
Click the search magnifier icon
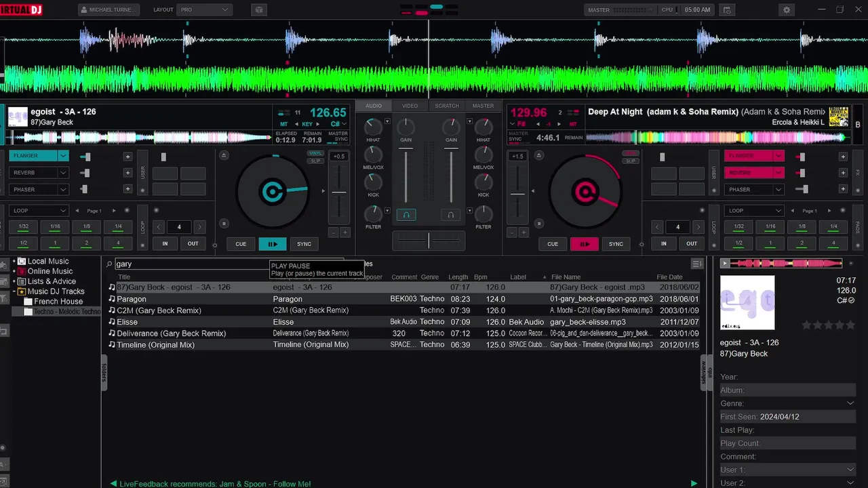point(110,264)
